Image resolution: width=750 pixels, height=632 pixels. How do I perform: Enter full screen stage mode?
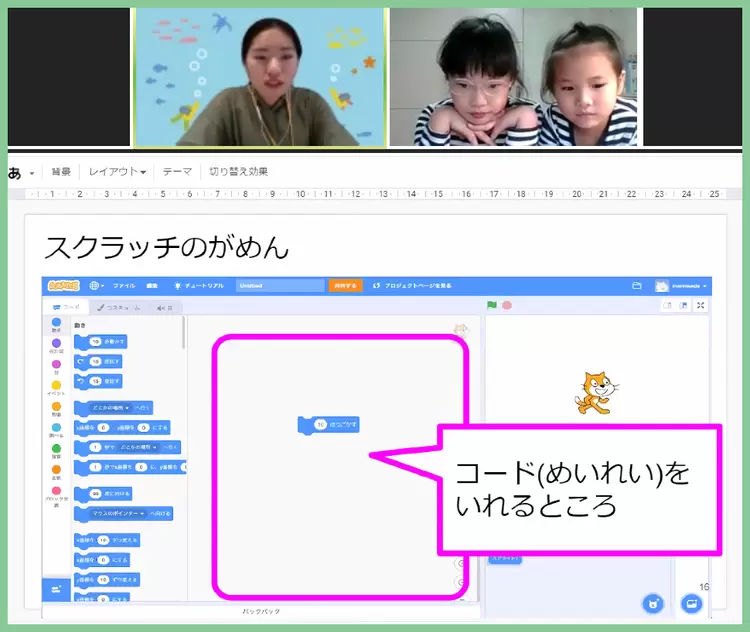click(x=701, y=305)
